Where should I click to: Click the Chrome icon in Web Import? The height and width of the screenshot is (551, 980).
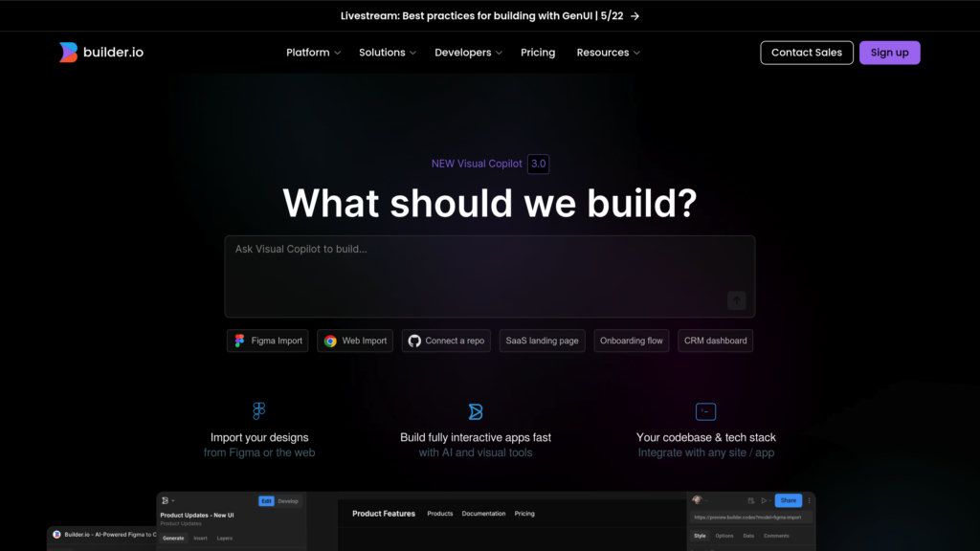pyautogui.click(x=330, y=342)
